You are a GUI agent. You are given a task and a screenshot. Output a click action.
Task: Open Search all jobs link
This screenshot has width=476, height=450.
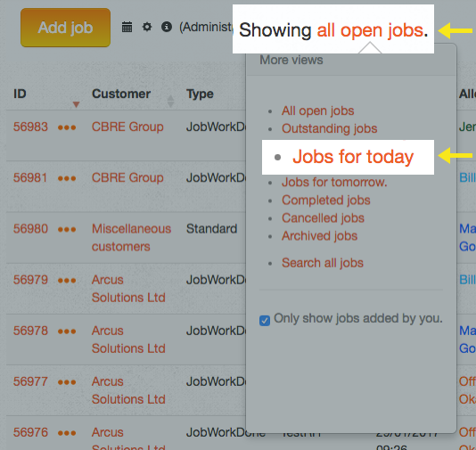pos(323,263)
